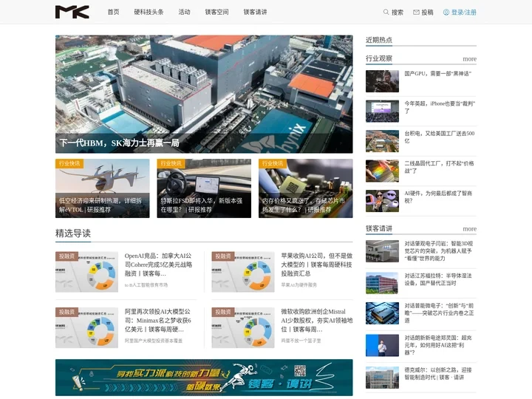The image size is (532, 399).
Task: Open 微软收购 Mistral article title
Action: (316, 320)
